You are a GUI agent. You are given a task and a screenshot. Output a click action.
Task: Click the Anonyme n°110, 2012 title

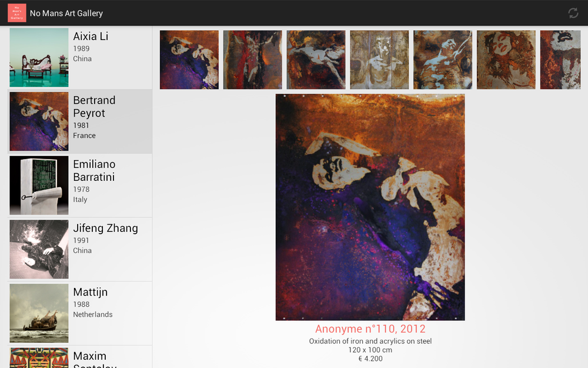coord(370,329)
